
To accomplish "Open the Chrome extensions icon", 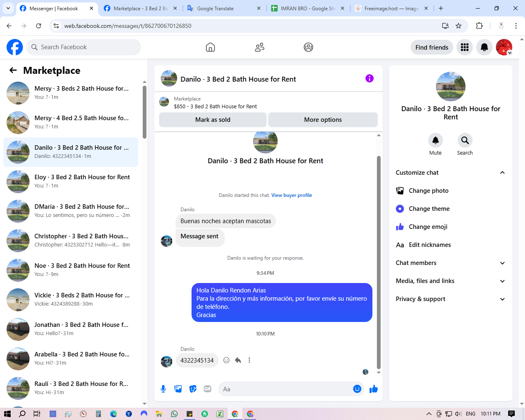I will point(479,26).
